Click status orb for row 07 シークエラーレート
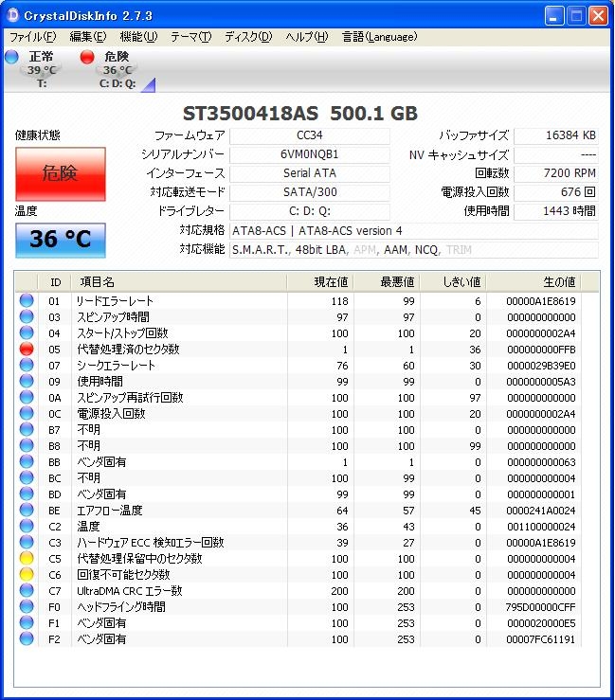The image size is (615, 700). tap(27, 365)
